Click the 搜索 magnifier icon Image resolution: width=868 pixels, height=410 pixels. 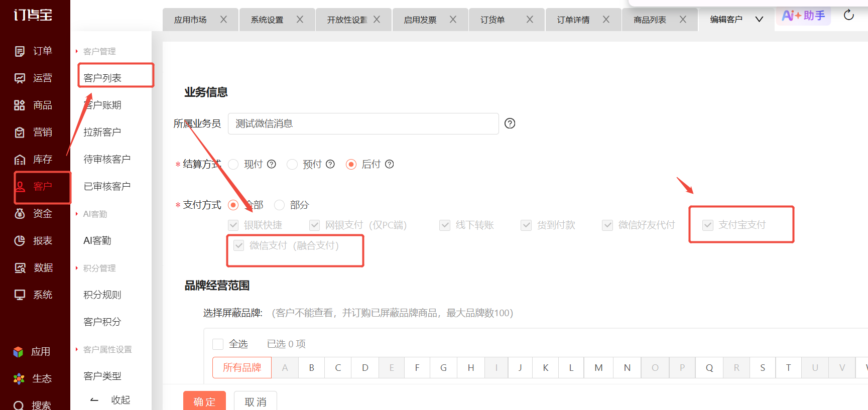tap(19, 405)
